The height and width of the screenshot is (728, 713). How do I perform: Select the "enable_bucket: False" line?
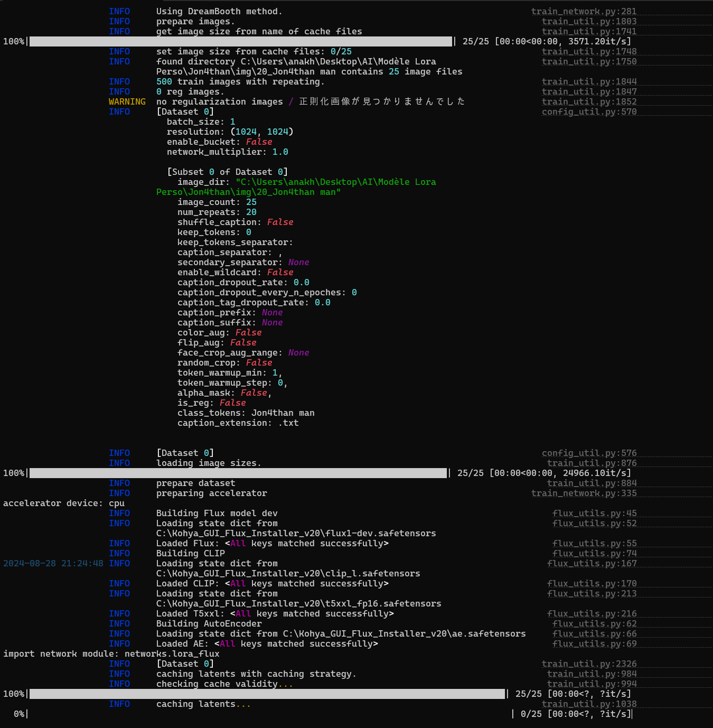(220, 142)
